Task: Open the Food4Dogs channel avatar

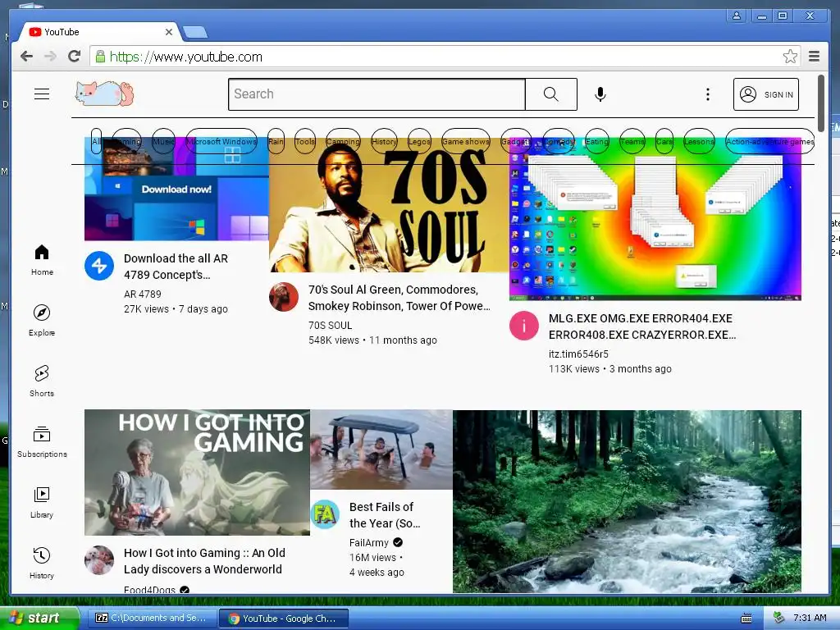Action: [x=99, y=560]
